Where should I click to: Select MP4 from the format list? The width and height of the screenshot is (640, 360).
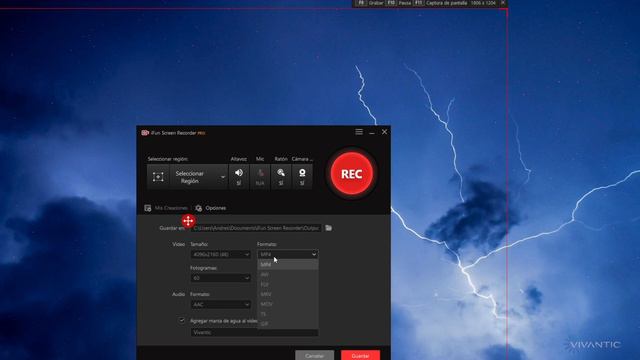click(288, 264)
